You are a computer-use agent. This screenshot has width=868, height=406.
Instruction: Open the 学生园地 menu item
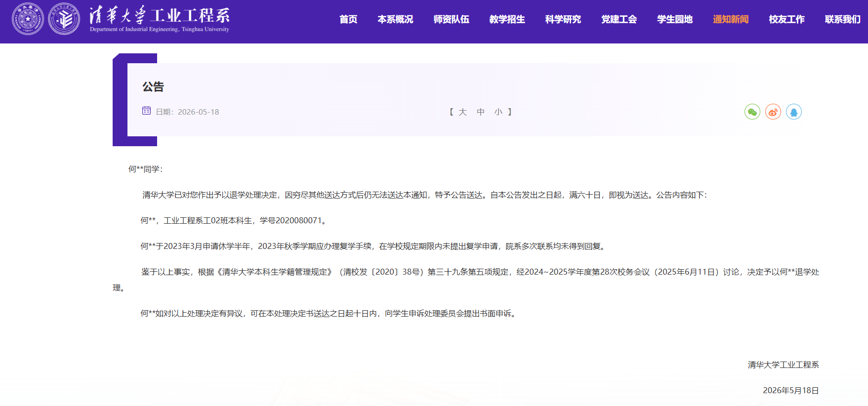[674, 19]
